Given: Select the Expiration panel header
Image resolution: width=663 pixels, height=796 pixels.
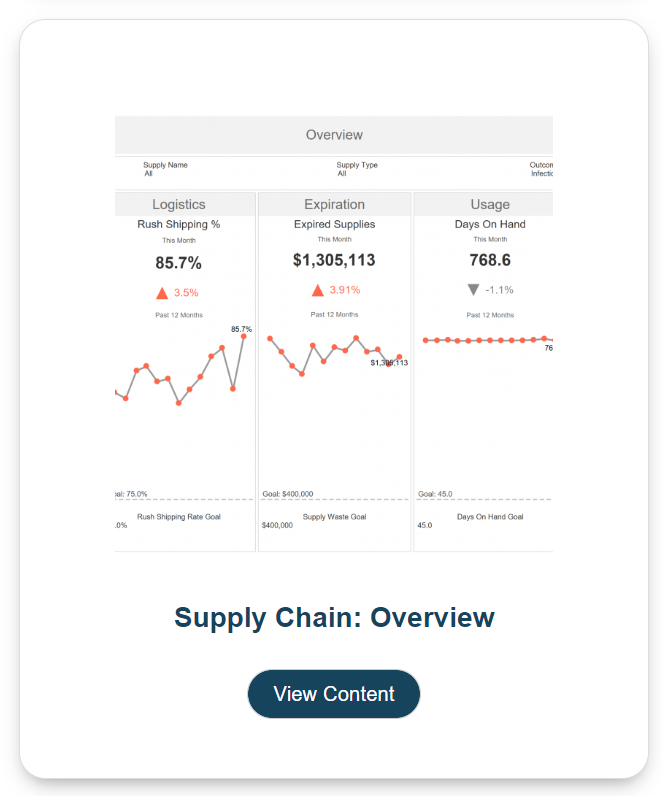Looking at the screenshot, I should 334,205.
